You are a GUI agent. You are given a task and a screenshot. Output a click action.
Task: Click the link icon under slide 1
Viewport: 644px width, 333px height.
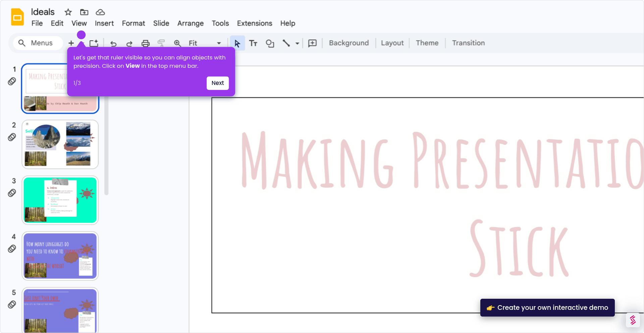(12, 81)
